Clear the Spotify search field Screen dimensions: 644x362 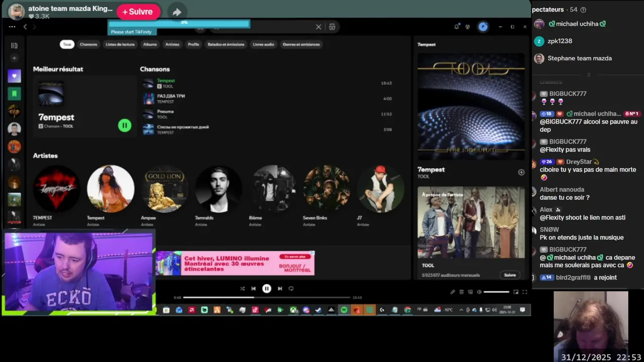(318, 27)
